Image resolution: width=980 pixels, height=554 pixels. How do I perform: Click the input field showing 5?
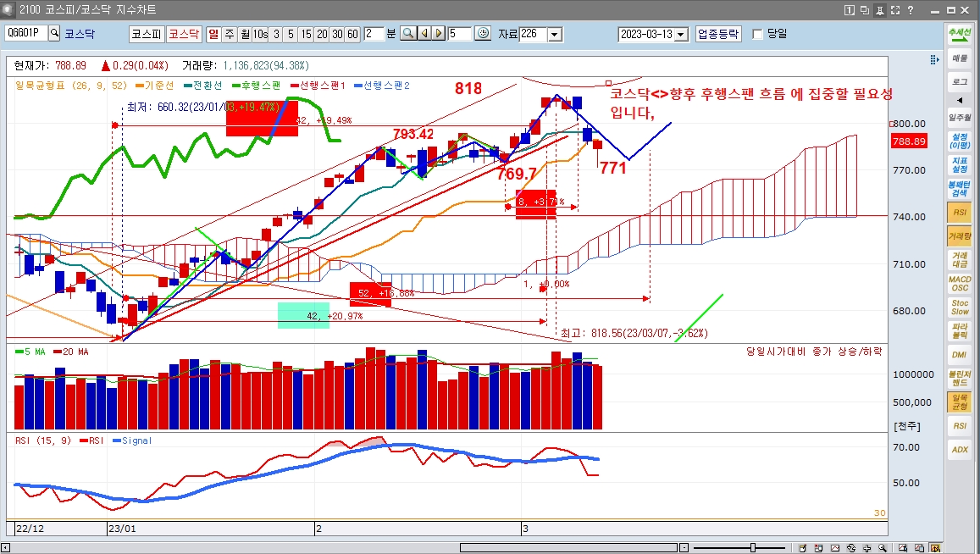point(459,34)
